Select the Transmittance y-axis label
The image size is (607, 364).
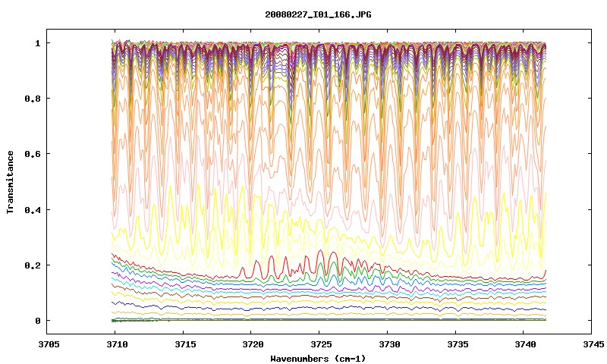[11, 182]
